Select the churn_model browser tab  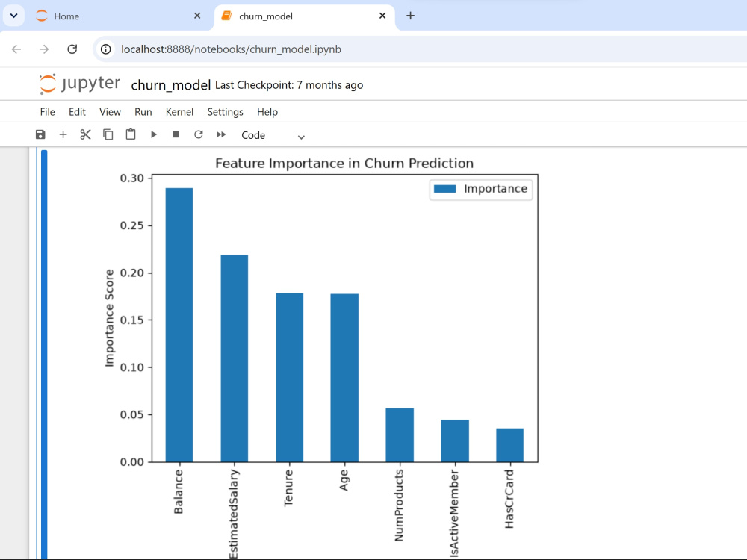tap(305, 16)
